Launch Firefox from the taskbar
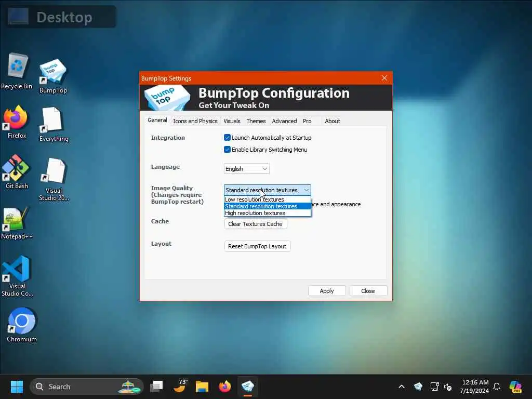Screen dimensions: 532x399 point(224,387)
